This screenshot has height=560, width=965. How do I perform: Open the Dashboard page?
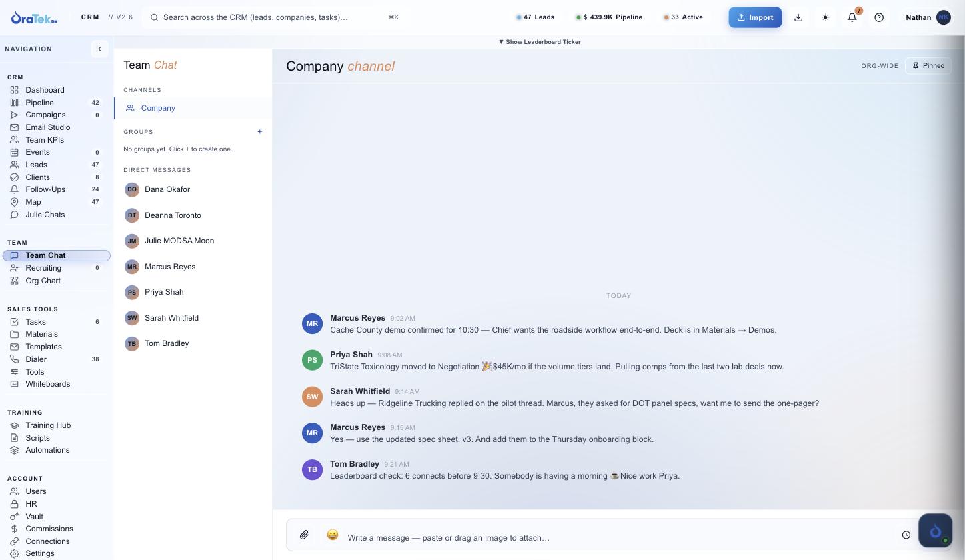[56, 90]
